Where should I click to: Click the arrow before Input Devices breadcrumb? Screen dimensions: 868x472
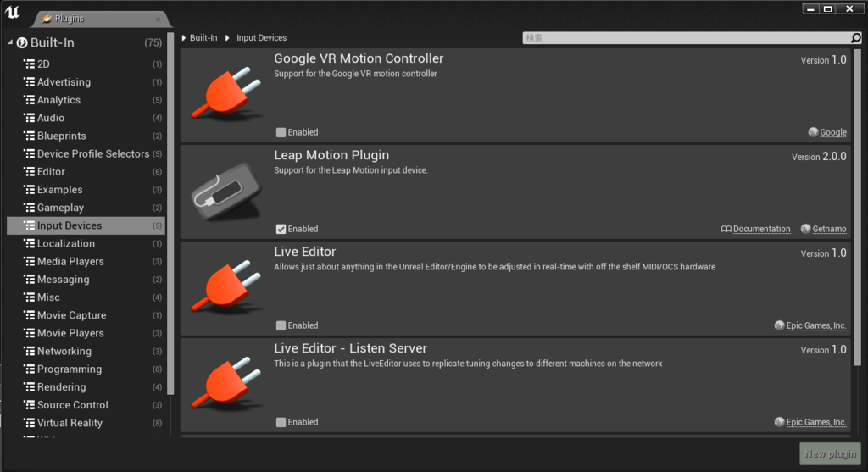coord(227,37)
